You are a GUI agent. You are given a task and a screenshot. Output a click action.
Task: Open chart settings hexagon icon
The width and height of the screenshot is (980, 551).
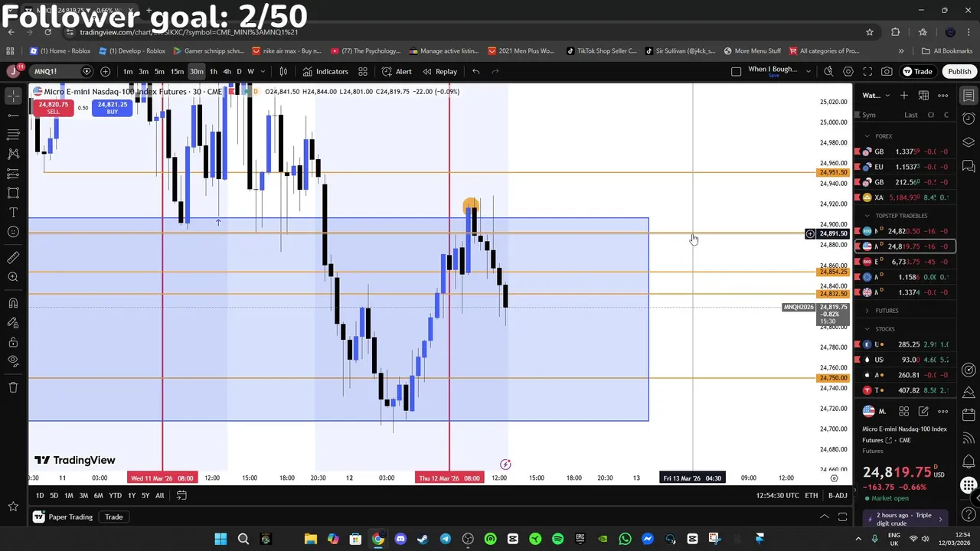848,71
